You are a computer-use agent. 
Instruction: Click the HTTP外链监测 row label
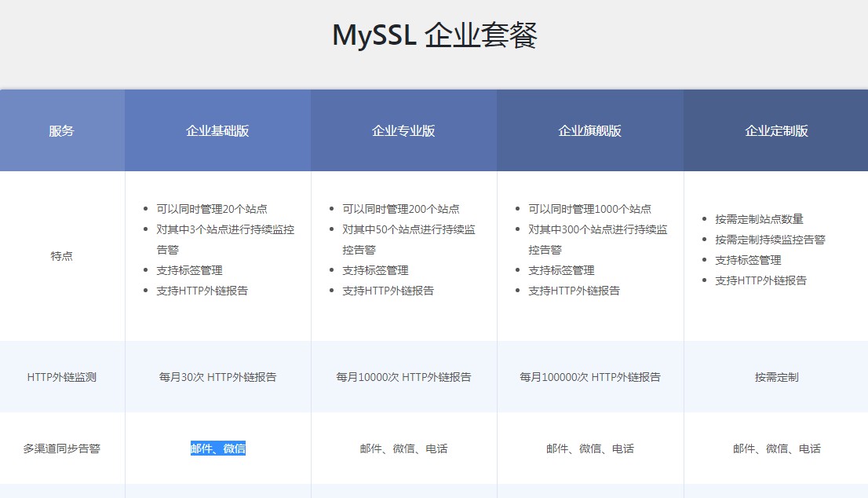(x=61, y=377)
